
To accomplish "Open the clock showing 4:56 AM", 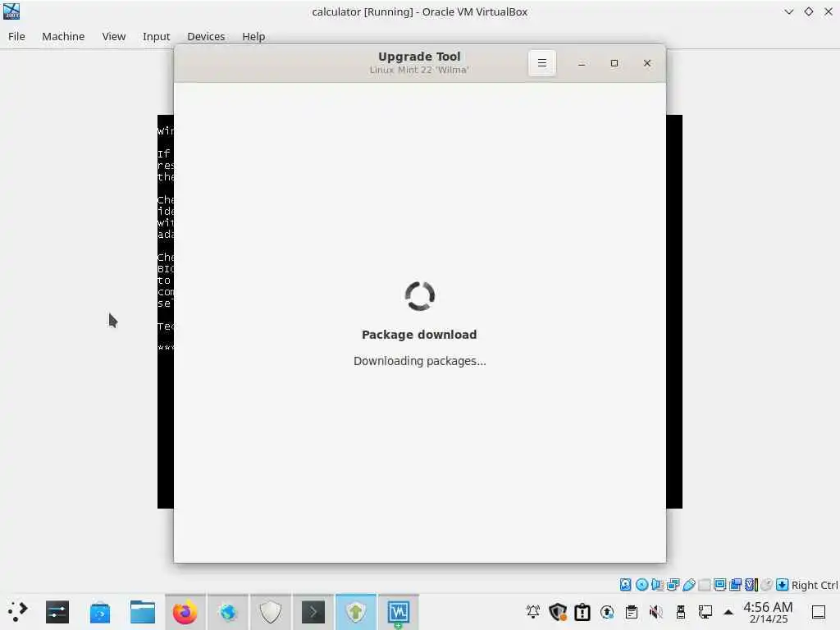I will (x=768, y=612).
